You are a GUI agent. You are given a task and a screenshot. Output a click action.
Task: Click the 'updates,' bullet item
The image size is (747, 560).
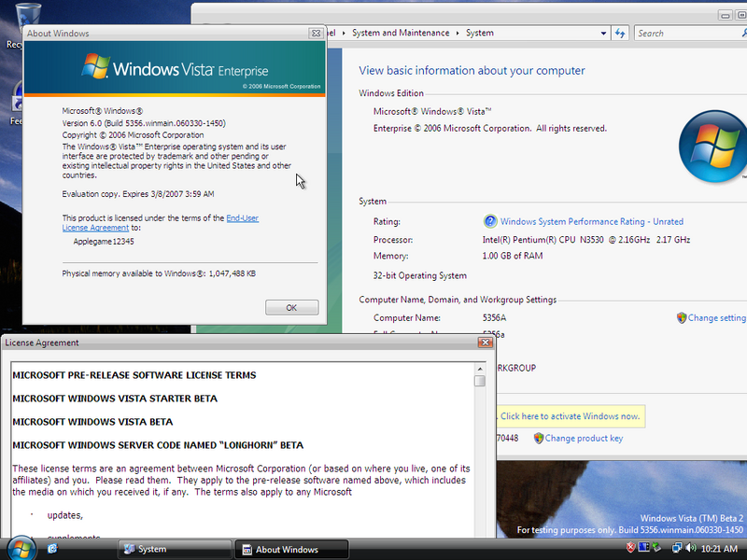coord(64,515)
